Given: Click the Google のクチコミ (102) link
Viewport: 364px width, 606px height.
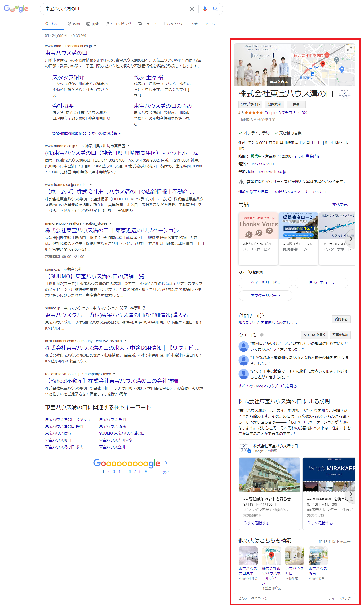Looking at the screenshot, I should coord(286,113).
